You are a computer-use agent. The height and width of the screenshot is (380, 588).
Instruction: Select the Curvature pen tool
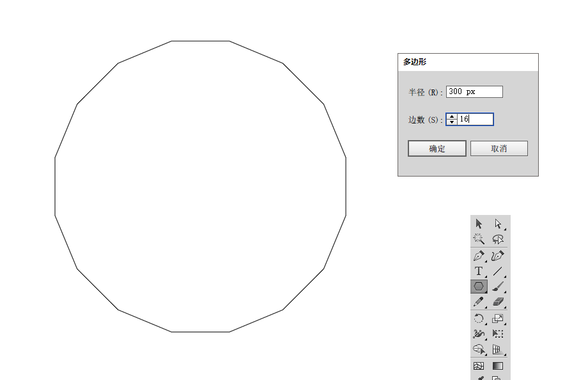pyautogui.click(x=498, y=256)
